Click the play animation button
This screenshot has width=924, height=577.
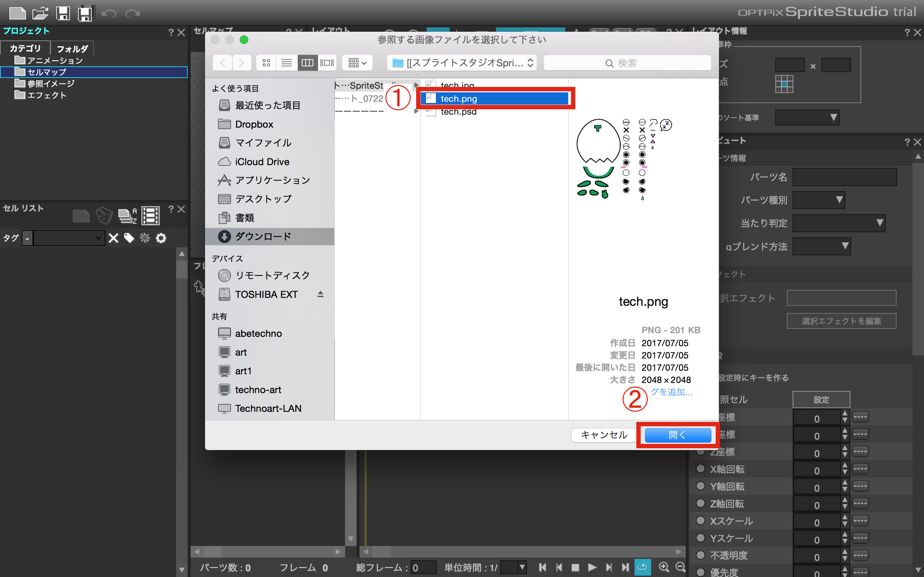592,568
